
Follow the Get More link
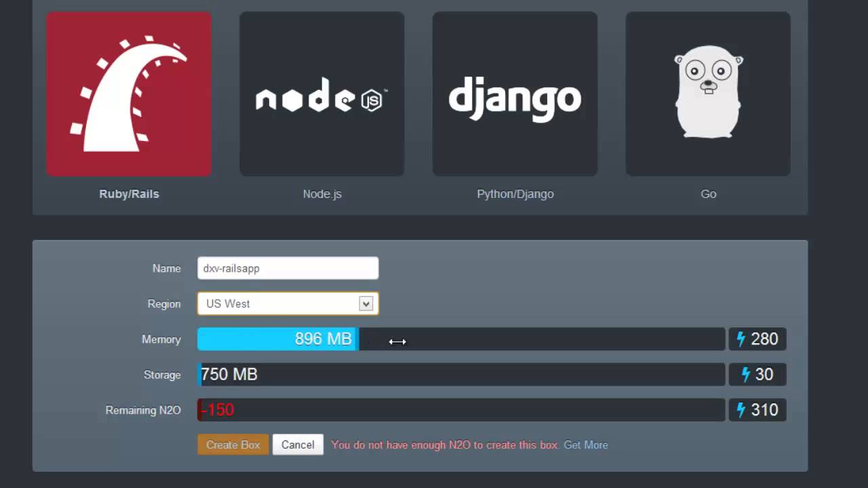[x=586, y=445]
